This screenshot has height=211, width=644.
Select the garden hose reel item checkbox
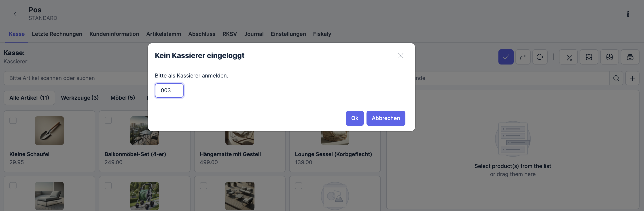point(108,186)
